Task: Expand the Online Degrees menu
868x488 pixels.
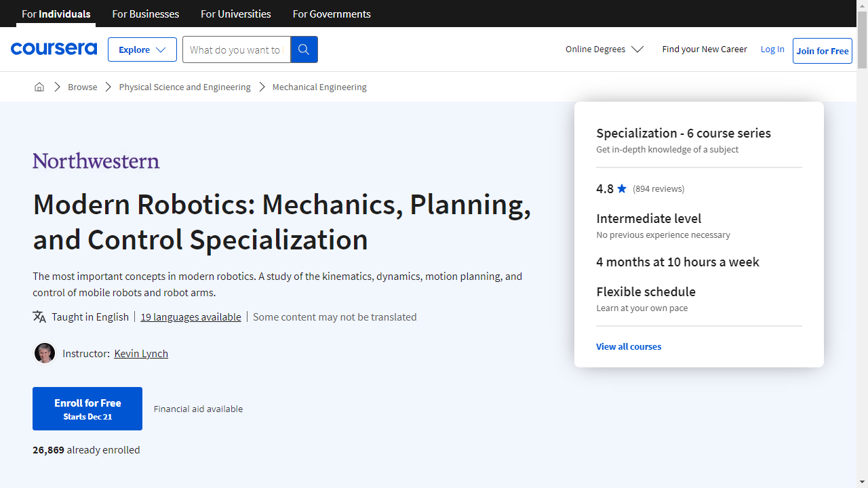Action: [x=605, y=49]
